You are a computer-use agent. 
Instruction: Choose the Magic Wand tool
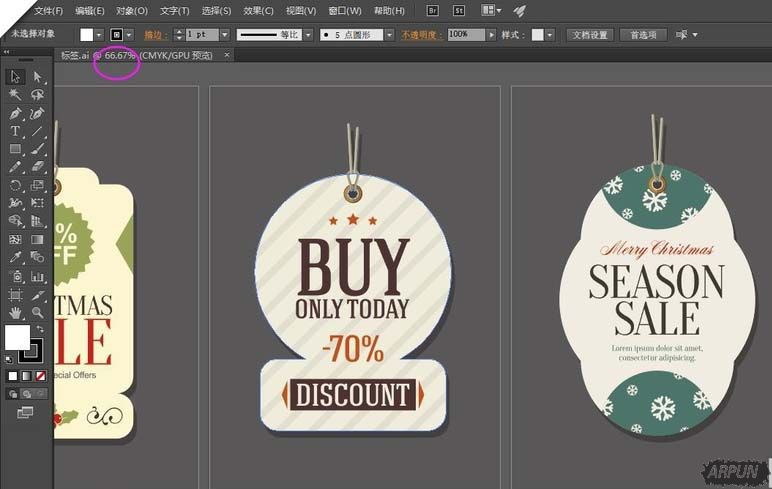16,95
